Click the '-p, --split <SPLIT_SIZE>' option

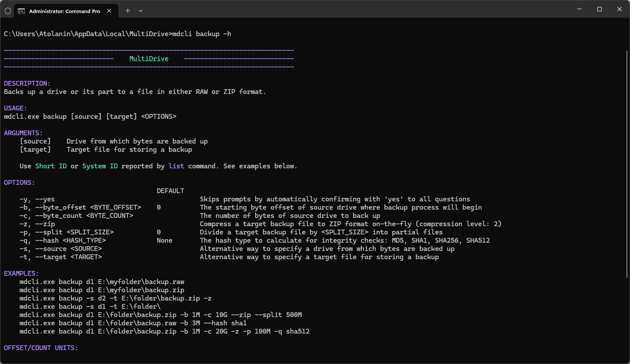click(67, 232)
